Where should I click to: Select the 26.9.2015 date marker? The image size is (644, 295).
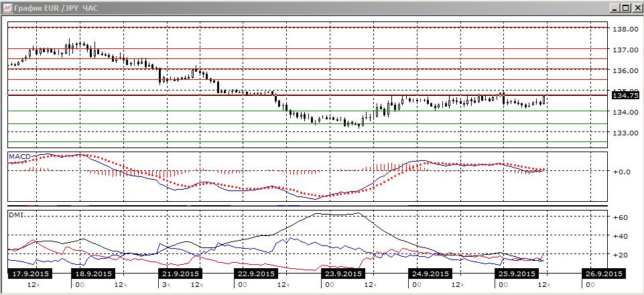[x=603, y=274]
